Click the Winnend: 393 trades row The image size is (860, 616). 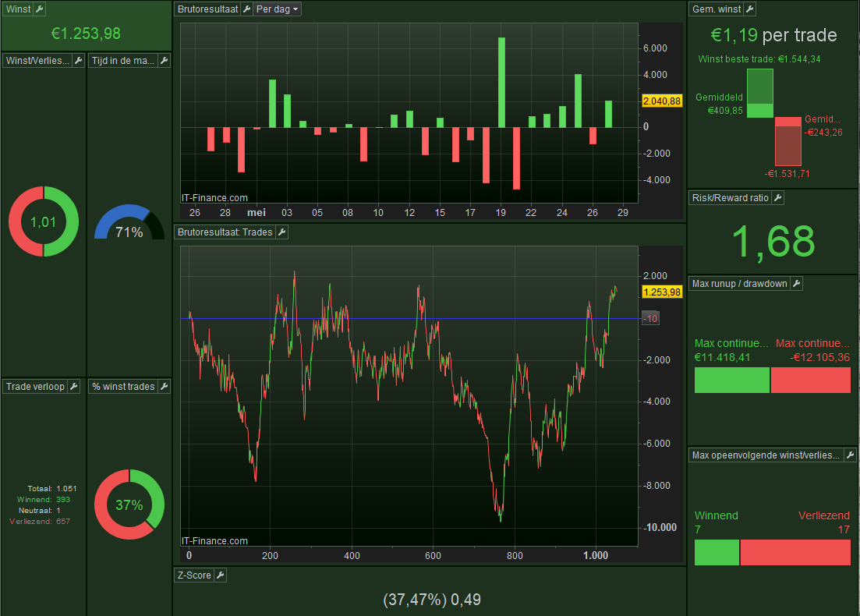[44, 499]
